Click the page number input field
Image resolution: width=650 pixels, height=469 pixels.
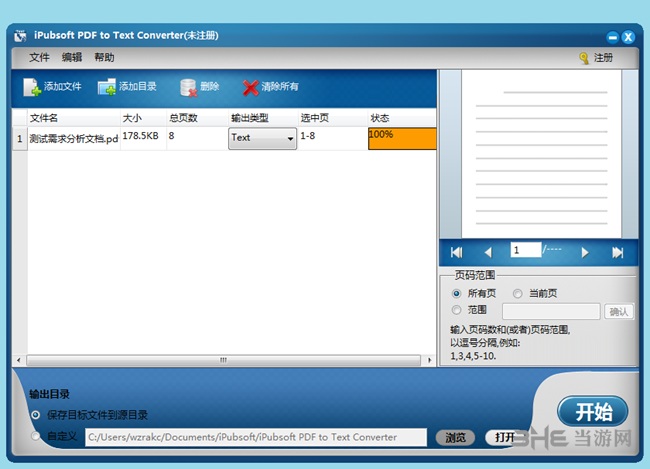[526, 250]
